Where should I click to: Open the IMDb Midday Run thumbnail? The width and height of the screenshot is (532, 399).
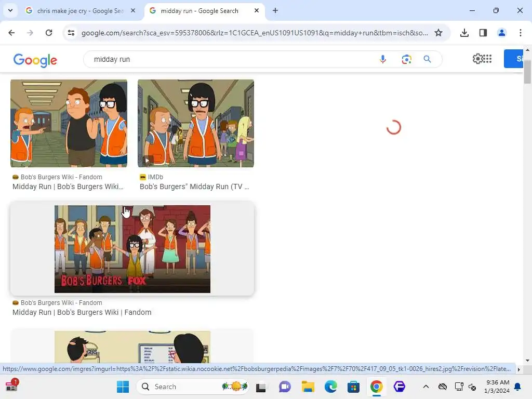tap(196, 124)
